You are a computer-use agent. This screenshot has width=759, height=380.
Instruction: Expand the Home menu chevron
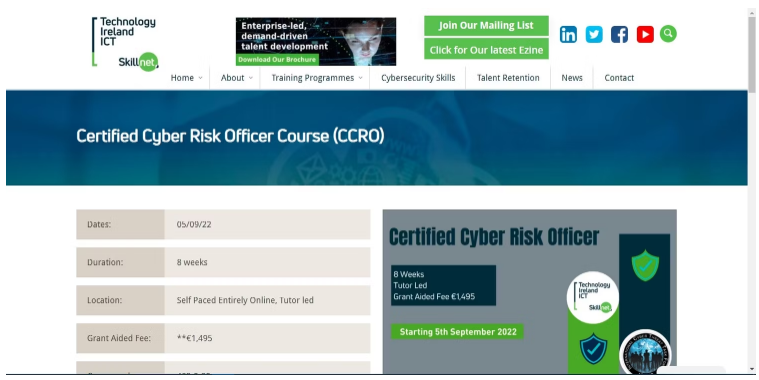tap(200, 78)
